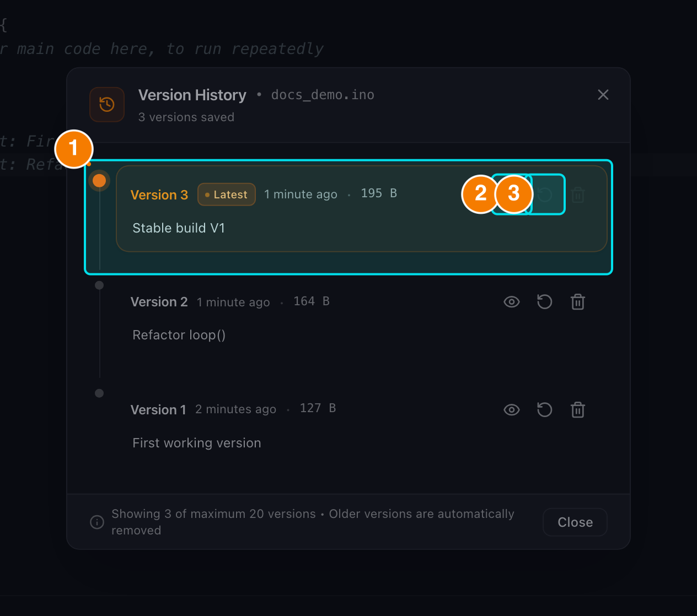Image resolution: width=697 pixels, height=616 pixels.
Task: Select the Version 3 title
Action: pos(159,195)
